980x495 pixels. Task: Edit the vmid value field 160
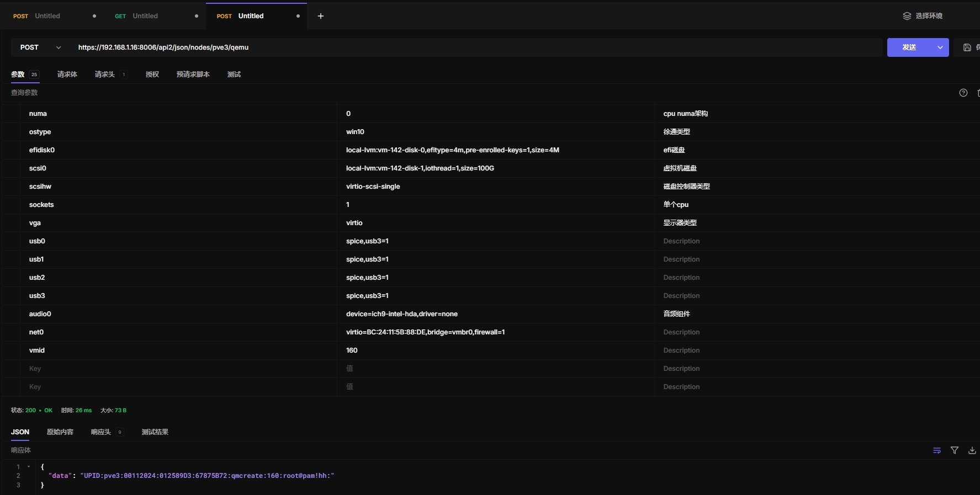352,350
